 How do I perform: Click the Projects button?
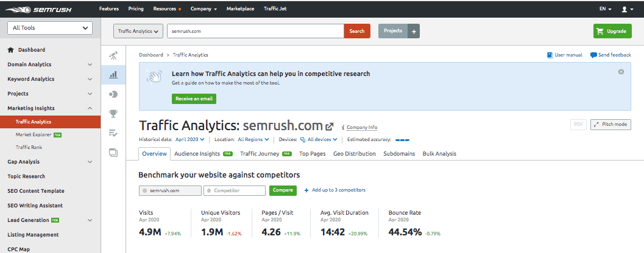point(393,31)
